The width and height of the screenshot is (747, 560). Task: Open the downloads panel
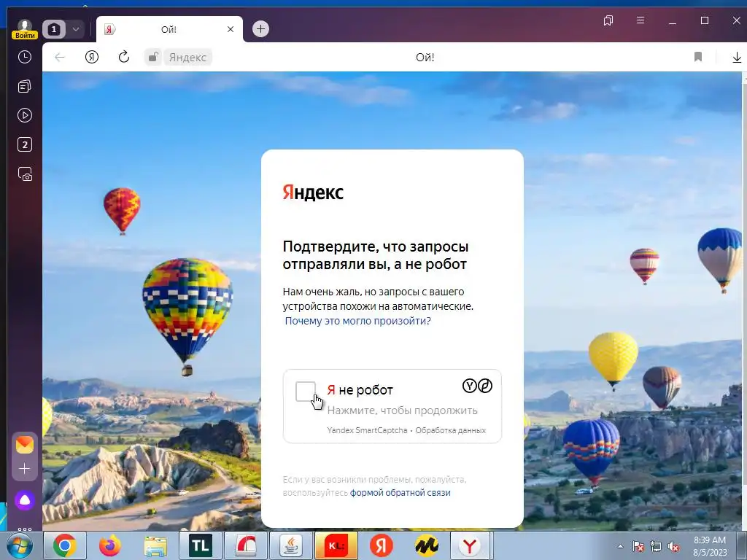click(x=737, y=58)
